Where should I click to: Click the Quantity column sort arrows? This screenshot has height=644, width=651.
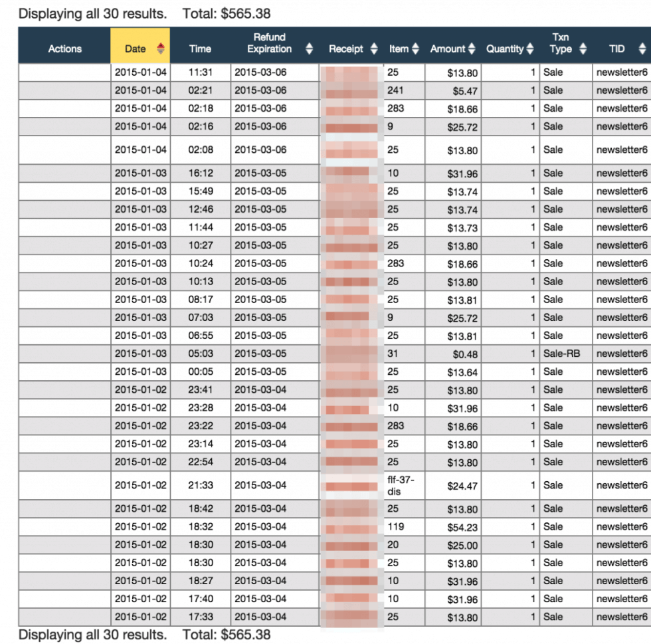click(x=529, y=49)
